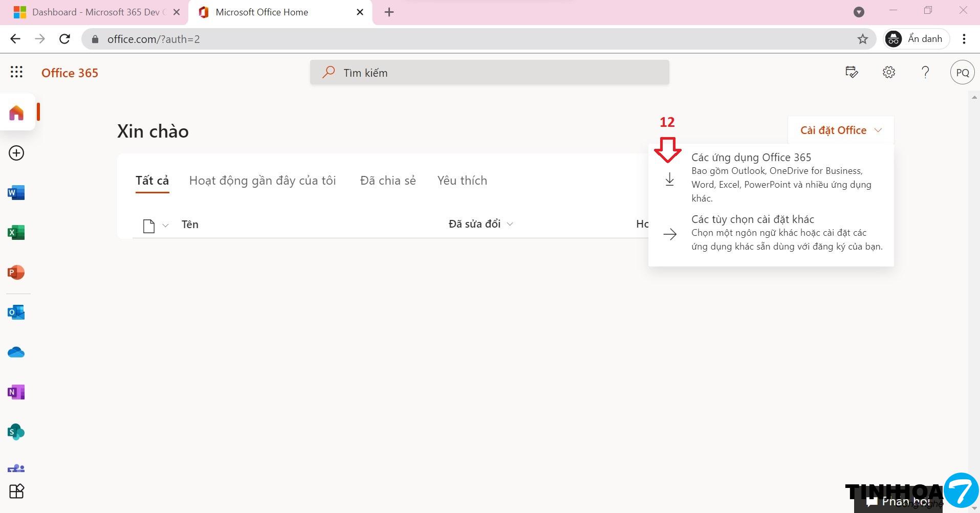Click the browser back arrow
This screenshot has height=513, width=980.
(15, 39)
